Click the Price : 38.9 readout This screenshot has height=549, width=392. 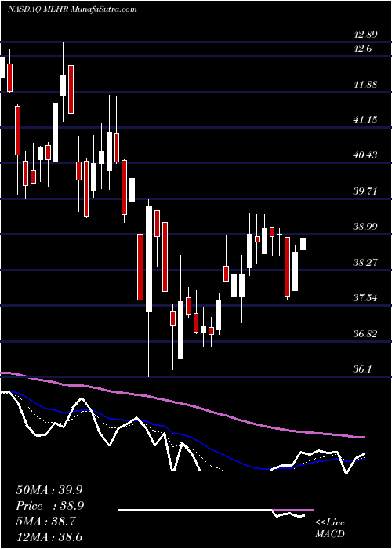[49, 506]
